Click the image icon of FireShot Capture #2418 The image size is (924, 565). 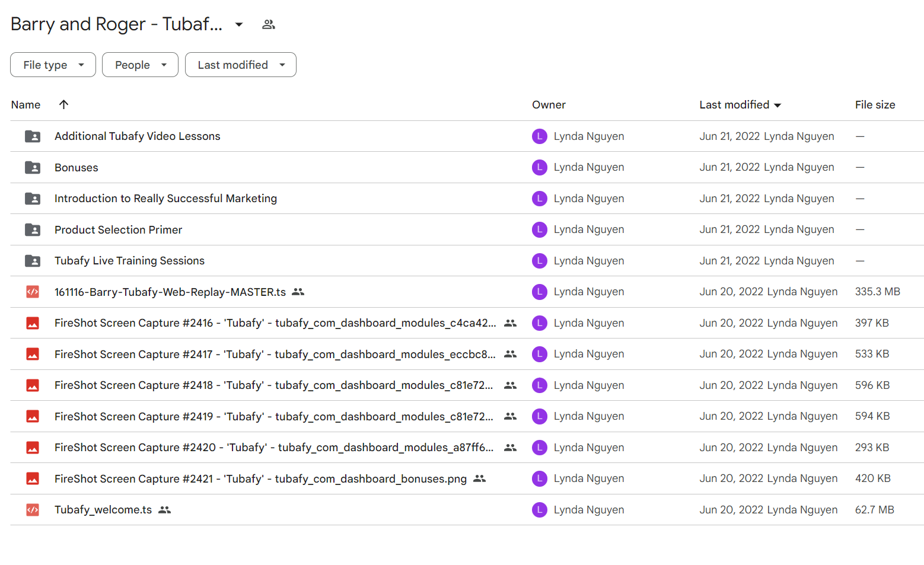(33, 385)
